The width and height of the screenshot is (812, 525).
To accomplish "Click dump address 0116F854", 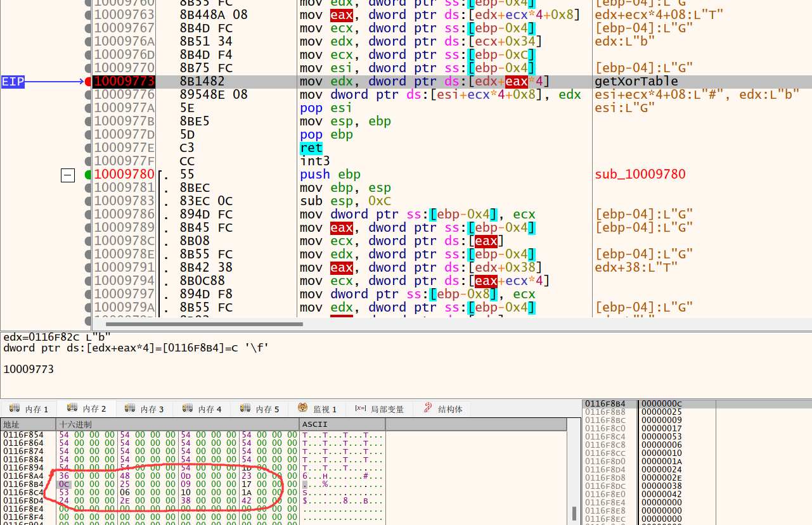I will [23, 434].
